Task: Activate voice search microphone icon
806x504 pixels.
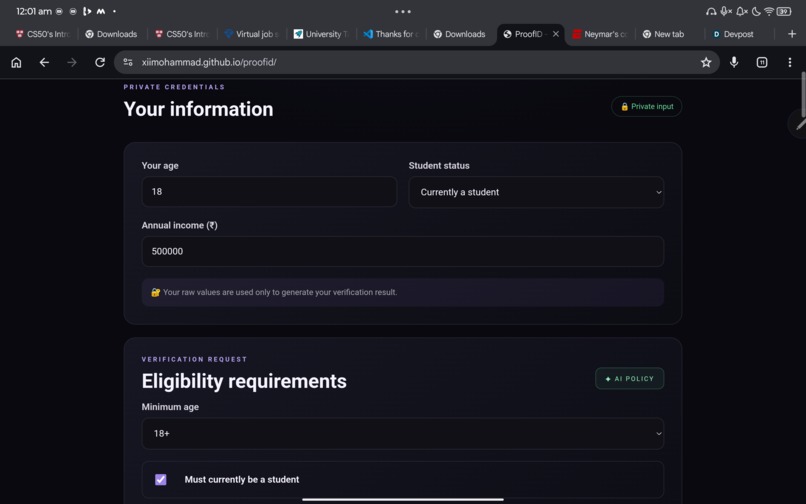Action: pos(734,62)
